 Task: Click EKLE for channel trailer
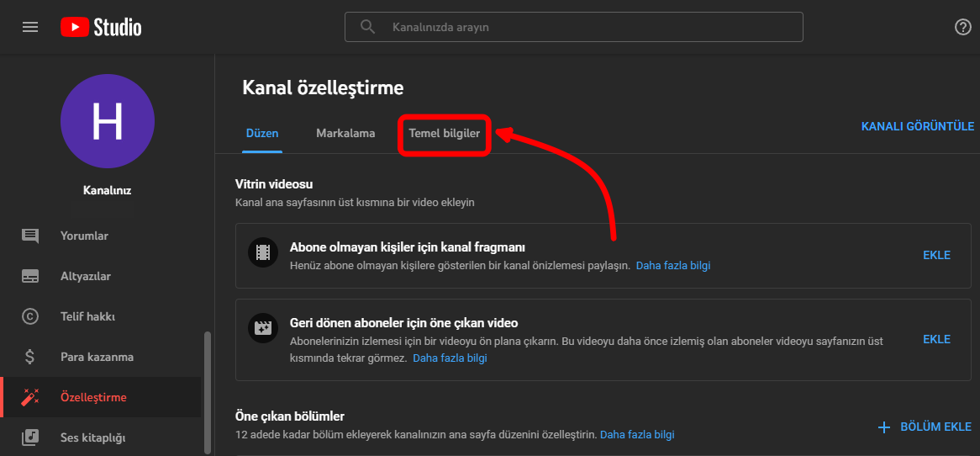pos(936,255)
